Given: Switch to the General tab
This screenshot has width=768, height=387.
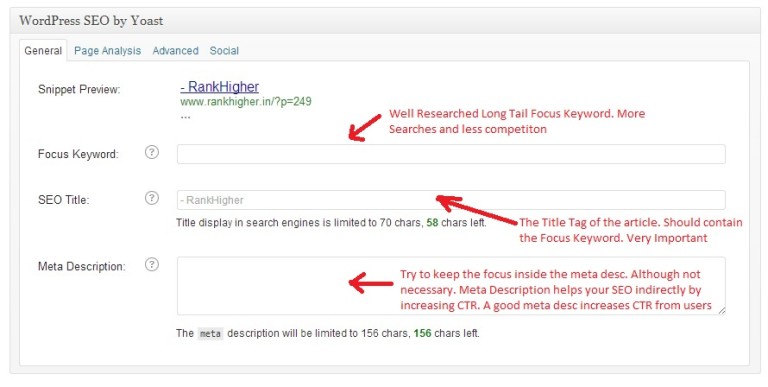Looking at the screenshot, I should (x=43, y=50).
